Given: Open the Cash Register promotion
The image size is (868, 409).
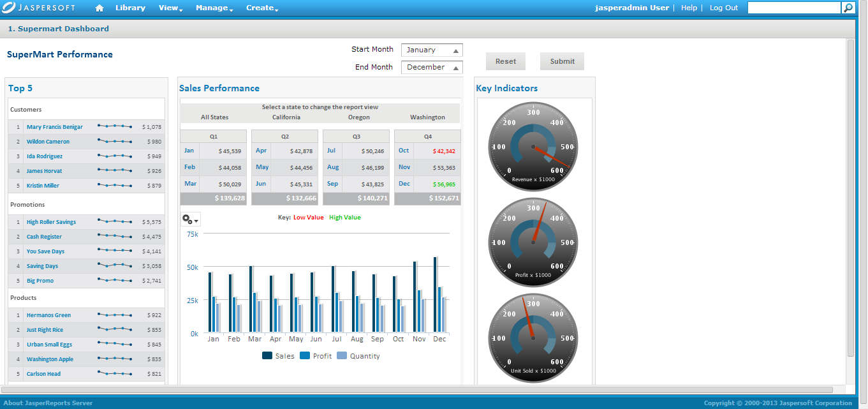Looking at the screenshot, I should point(44,237).
